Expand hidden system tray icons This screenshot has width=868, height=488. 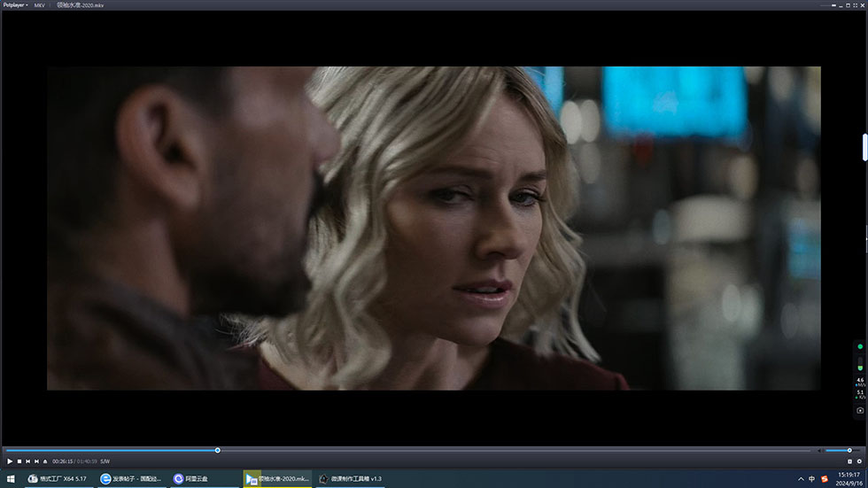tap(800, 479)
